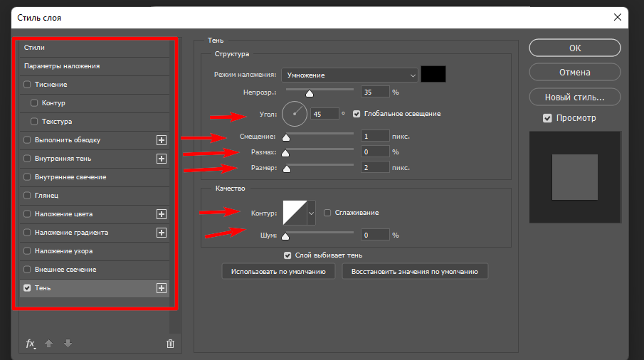Click the Размер value field showing 2

click(375, 167)
